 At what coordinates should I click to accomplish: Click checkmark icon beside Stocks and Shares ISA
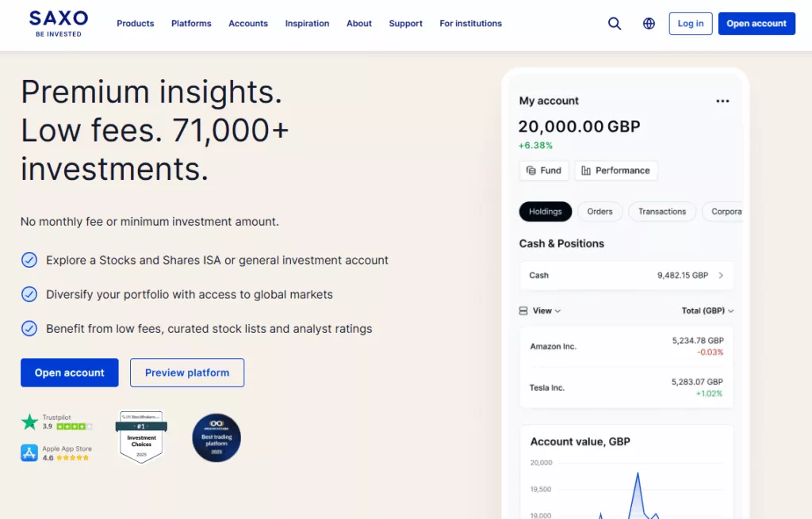(29, 260)
